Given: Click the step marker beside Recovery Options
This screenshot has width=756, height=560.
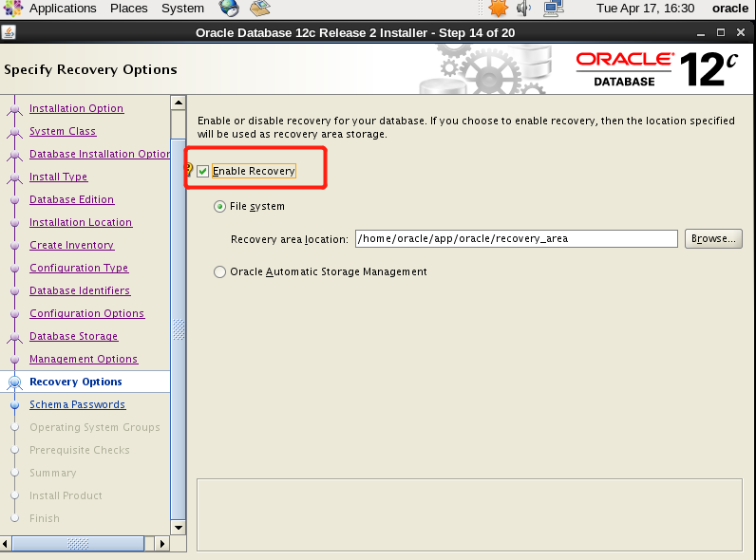Looking at the screenshot, I should pyautogui.click(x=15, y=383).
